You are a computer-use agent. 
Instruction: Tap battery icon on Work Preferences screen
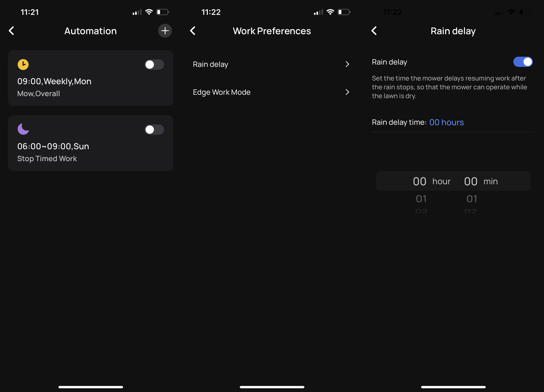344,12
